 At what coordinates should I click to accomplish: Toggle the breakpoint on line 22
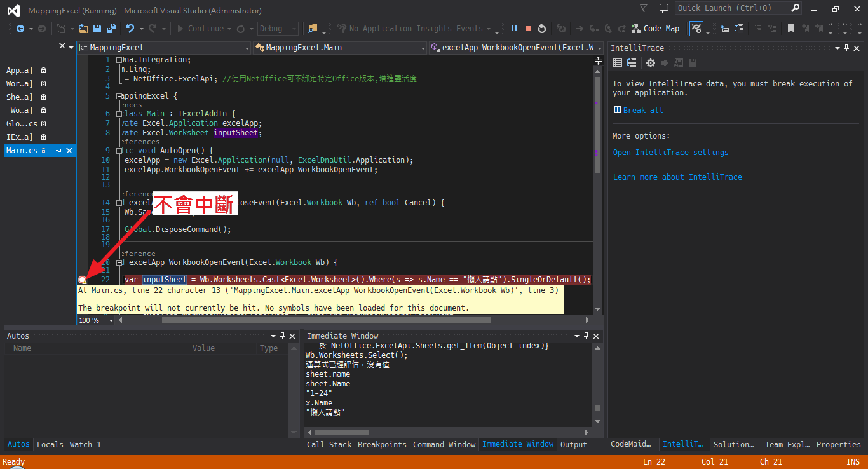pos(82,280)
